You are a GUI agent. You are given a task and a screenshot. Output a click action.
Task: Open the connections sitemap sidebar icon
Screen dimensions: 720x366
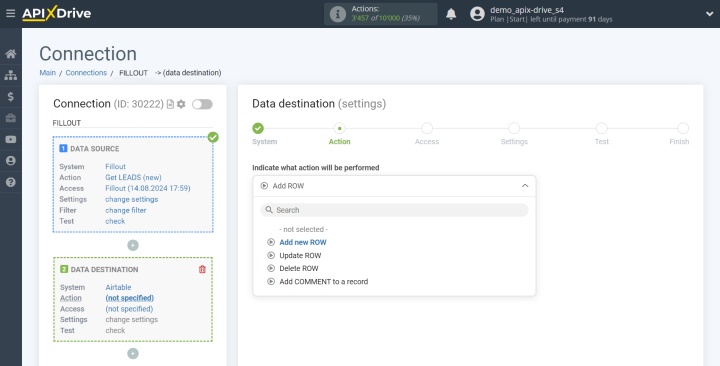[x=11, y=75]
